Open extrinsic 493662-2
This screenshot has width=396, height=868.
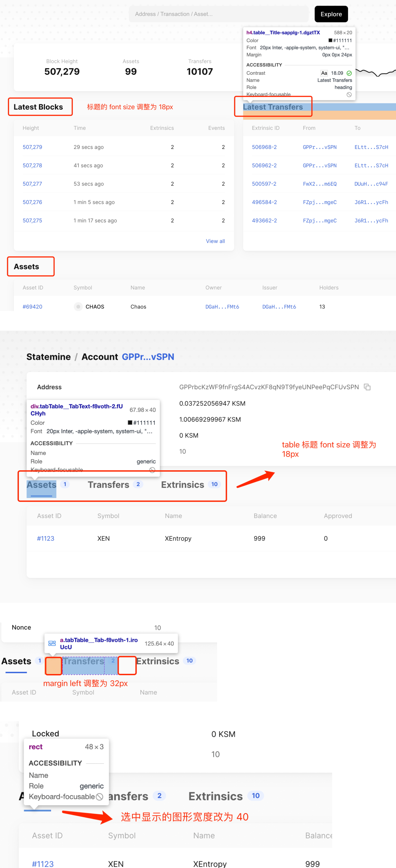[x=264, y=221]
